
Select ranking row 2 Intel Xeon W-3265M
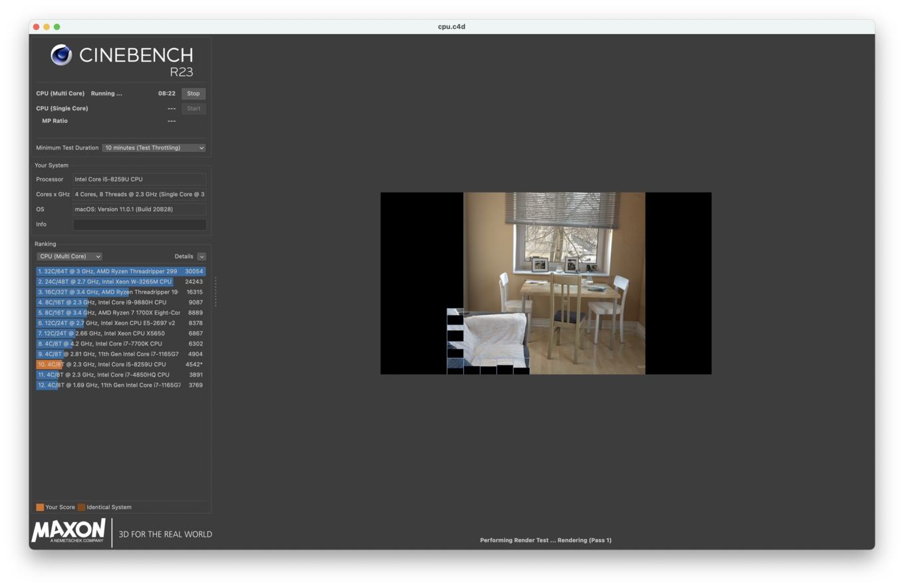point(121,282)
